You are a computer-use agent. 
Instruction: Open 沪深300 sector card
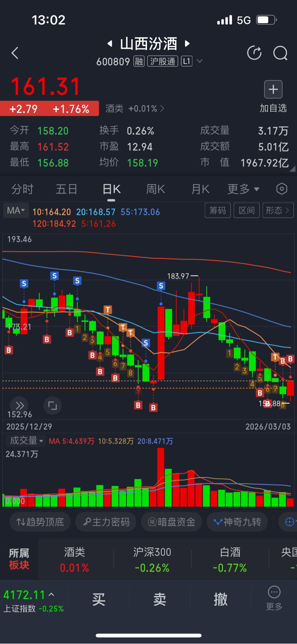coord(152,560)
